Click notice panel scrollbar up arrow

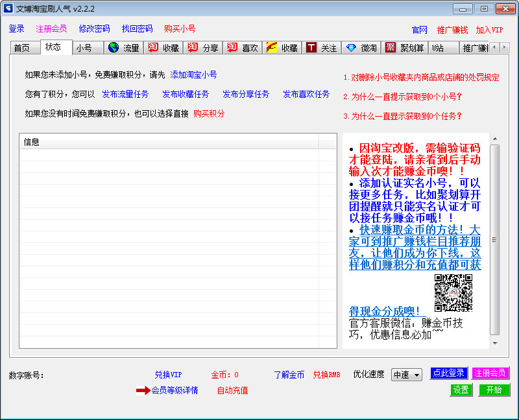click(x=495, y=139)
